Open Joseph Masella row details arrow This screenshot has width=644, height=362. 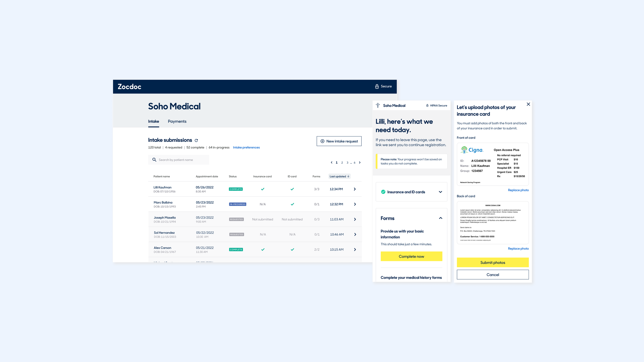coord(355,219)
